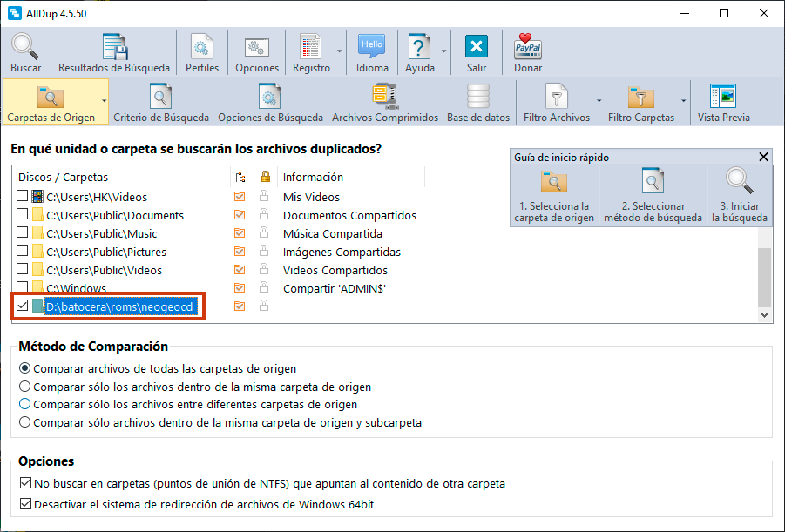Click the PayPal Donar icon
Image resolution: width=785 pixels, height=532 pixels.
click(x=528, y=52)
